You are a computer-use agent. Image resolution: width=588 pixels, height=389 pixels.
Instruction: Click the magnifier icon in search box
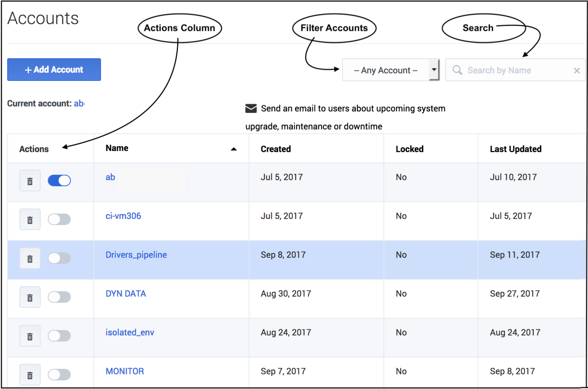click(457, 70)
